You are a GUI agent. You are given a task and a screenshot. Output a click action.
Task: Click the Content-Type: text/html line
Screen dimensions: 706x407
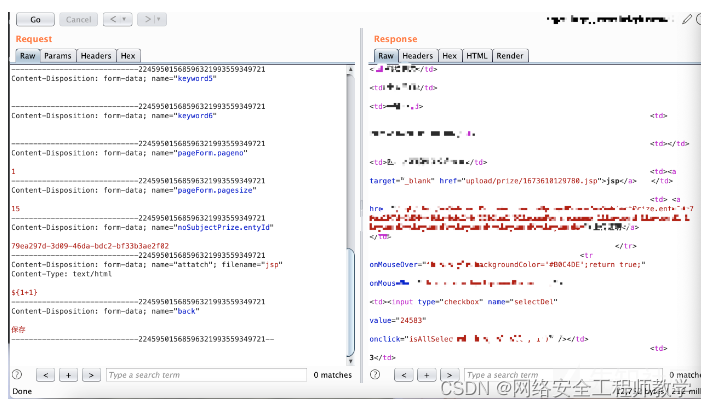coord(61,274)
